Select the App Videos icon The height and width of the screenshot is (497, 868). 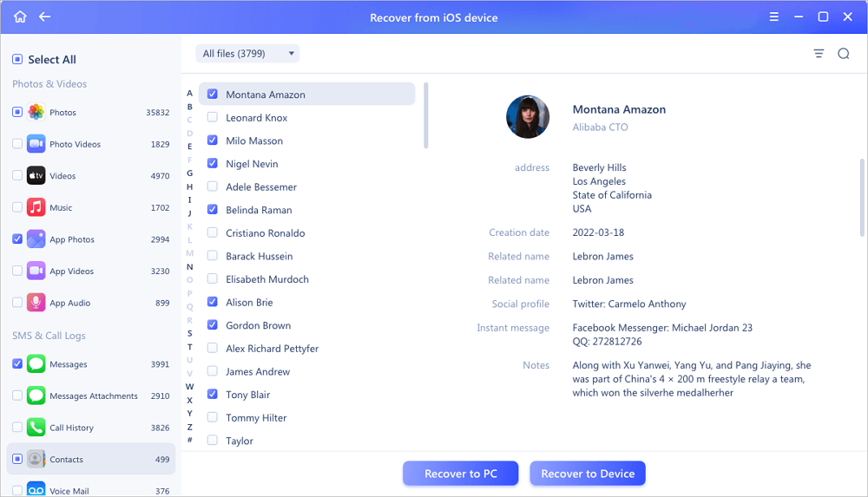pyautogui.click(x=36, y=271)
